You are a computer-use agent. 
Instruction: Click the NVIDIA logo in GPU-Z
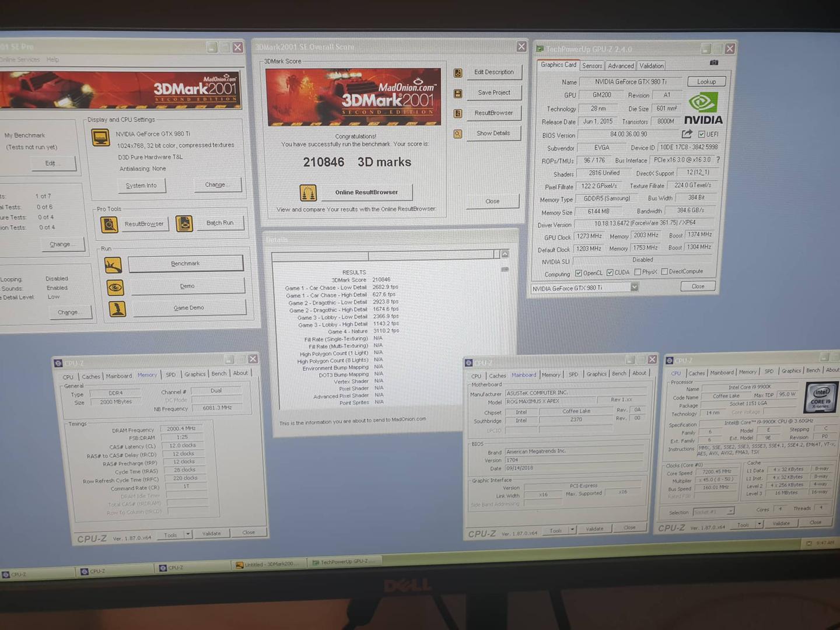pos(703,109)
